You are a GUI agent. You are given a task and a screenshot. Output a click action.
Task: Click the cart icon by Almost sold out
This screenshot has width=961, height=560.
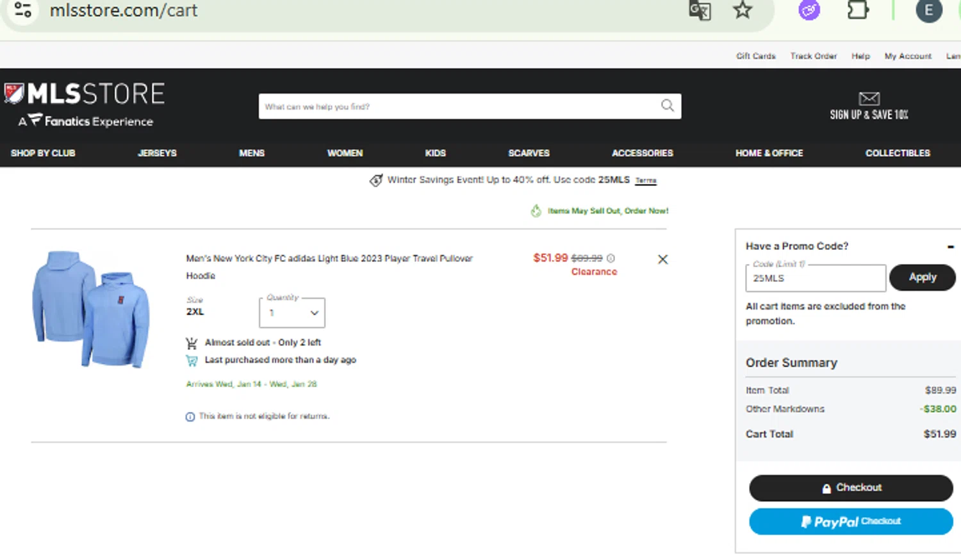191,343
